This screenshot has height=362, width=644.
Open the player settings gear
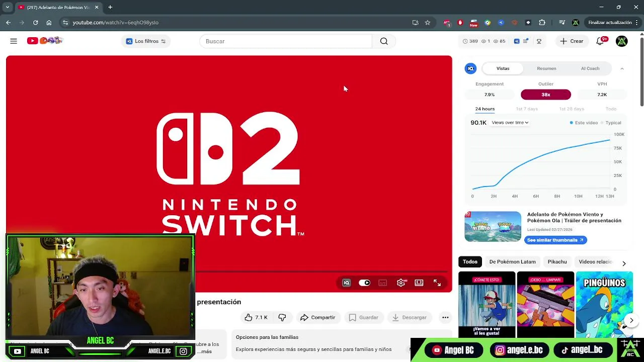[401, 283]
